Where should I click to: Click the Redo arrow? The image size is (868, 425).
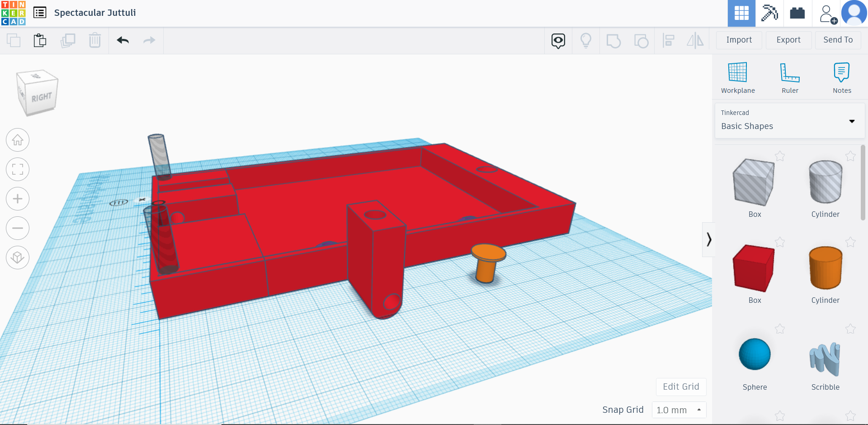(149, 40)
